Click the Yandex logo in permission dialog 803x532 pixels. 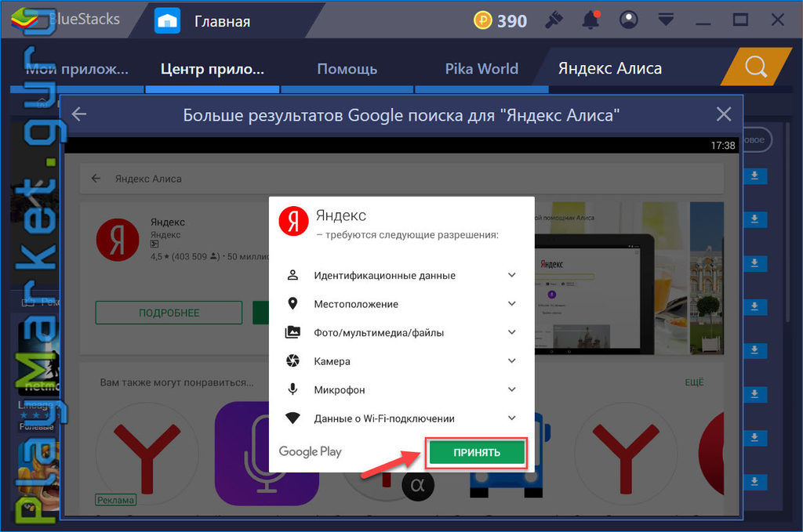pos(293,221)
